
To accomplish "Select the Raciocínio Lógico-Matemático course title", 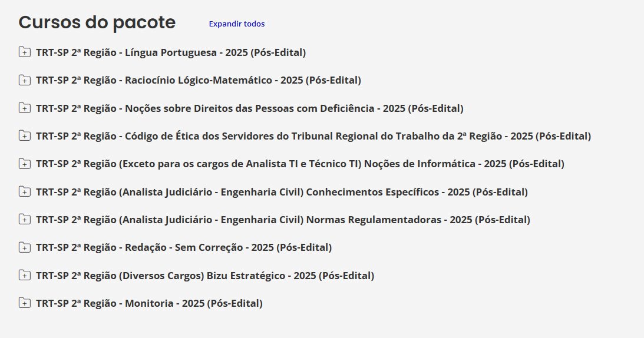I will click(x=198, y=80).
